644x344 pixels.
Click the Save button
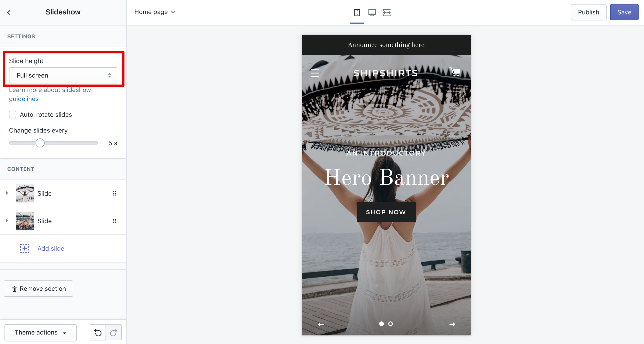pos(624,12)
